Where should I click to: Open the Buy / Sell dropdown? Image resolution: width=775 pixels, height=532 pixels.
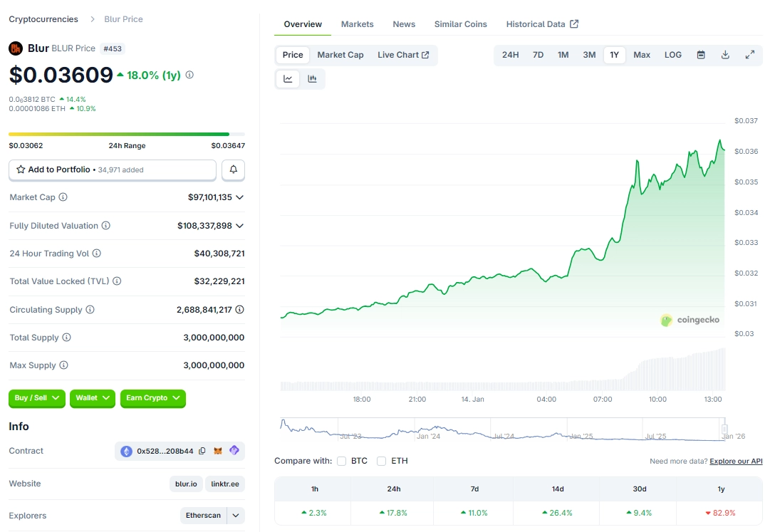(x=36, y=398)
